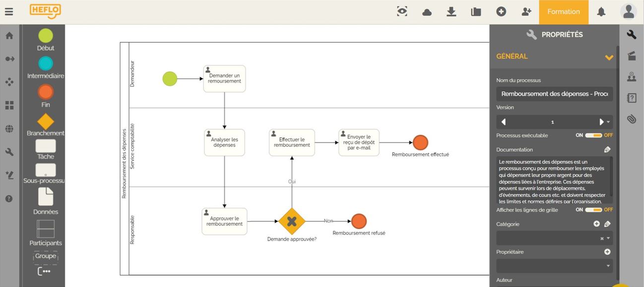Go to home in left sidebar

[x=9, y=35]
